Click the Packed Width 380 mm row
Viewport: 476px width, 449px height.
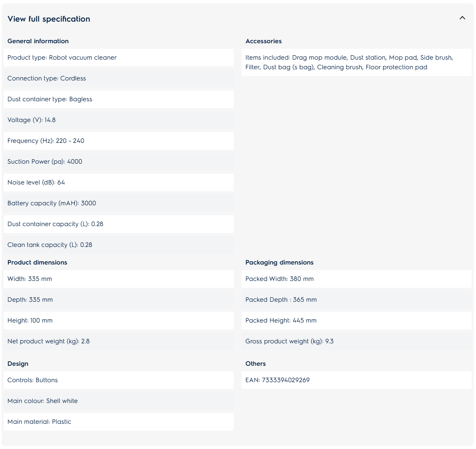357,279
